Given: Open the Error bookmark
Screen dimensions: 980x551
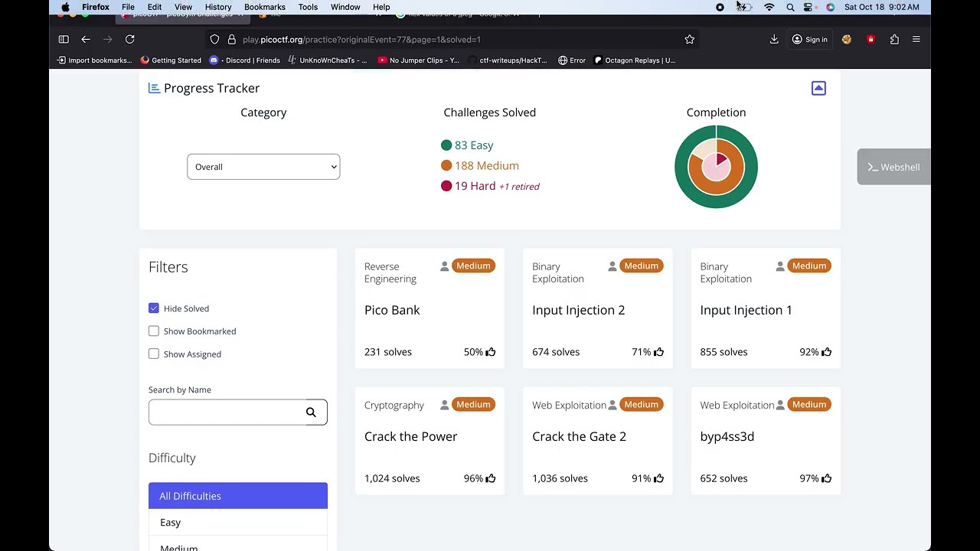Looking at the screenshot, I should 572,60.
